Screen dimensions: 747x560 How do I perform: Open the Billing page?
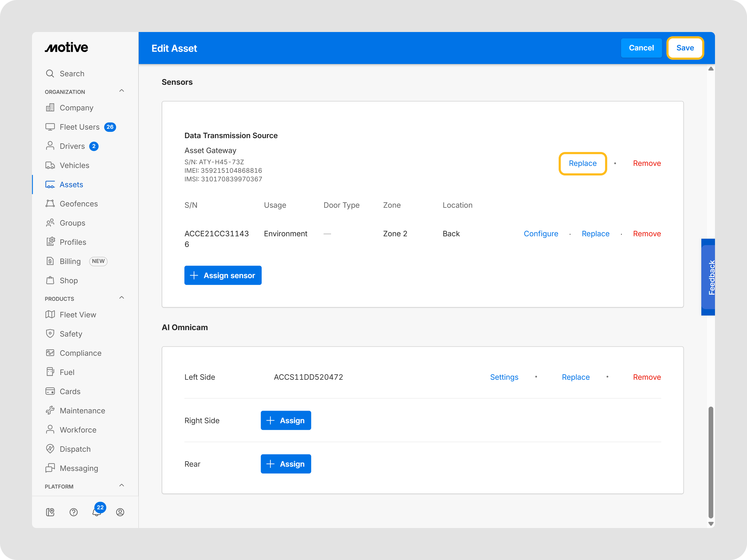tap(70, 261)
